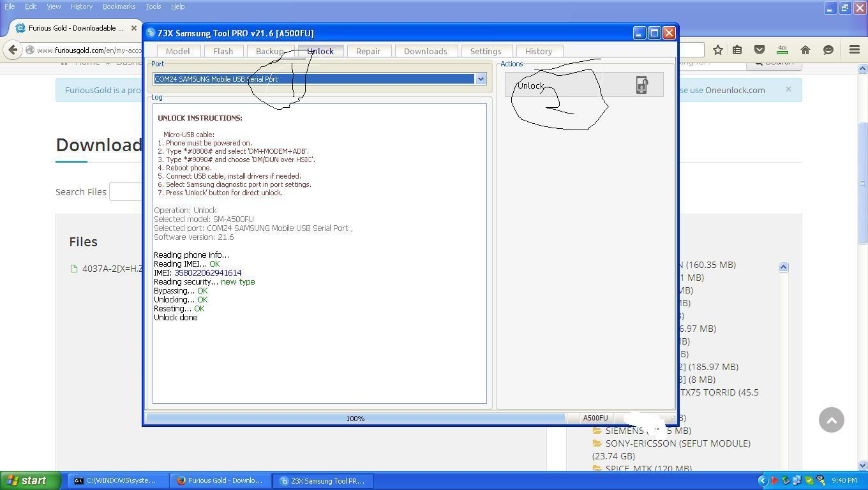Click the IMEI 358022062941614 value

click(207, 272)
